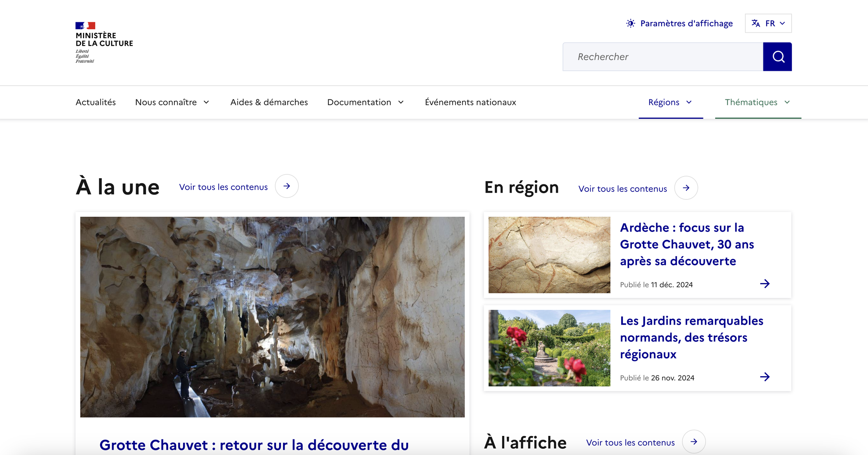Open the Régions menu

[671, 102]
